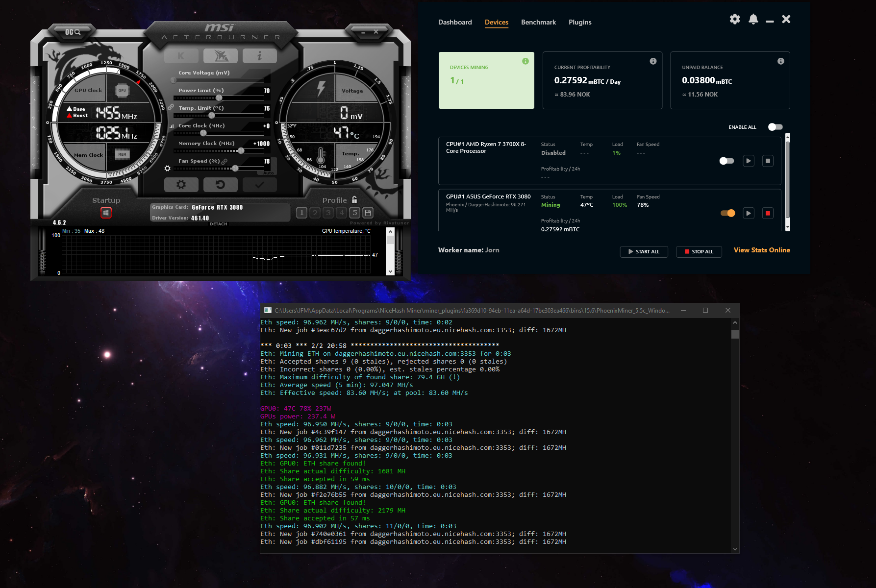Open the OC Scanner in Afterburner

73,32
